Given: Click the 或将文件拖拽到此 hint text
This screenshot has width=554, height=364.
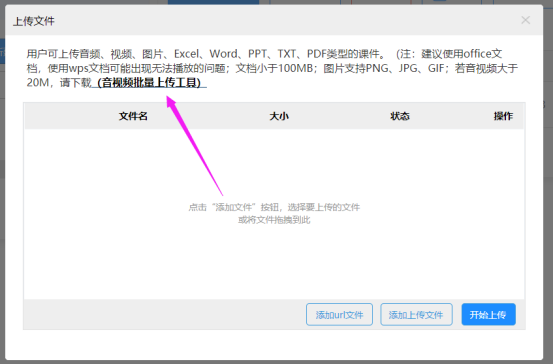Looking at the screenshot, I should (274, 220).
